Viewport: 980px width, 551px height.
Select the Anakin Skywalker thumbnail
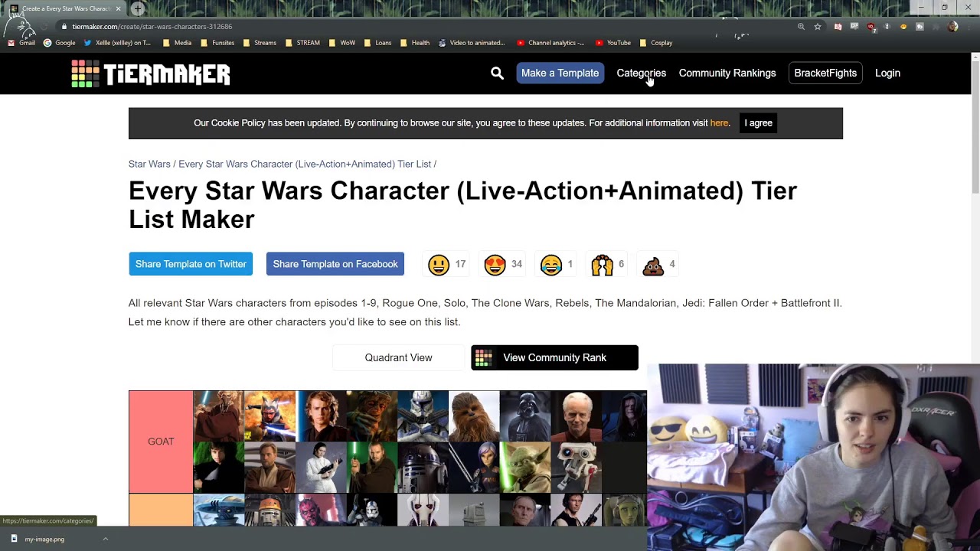321,416
